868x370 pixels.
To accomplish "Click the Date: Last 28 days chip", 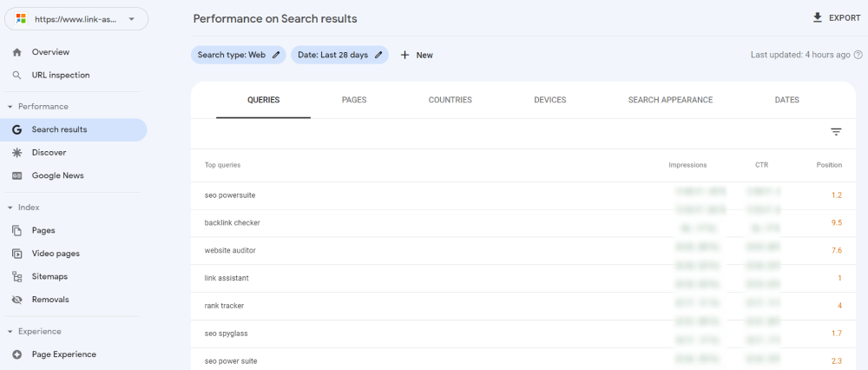I will [x=339, y=55].
